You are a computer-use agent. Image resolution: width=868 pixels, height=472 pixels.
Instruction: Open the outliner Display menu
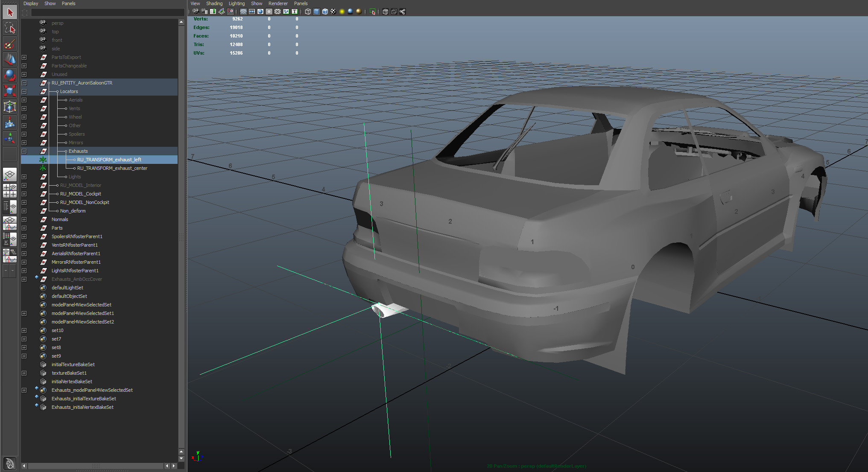(30, 3)
